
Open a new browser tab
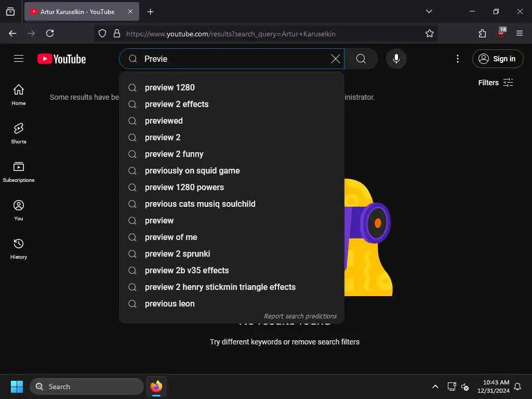[150, 12]
